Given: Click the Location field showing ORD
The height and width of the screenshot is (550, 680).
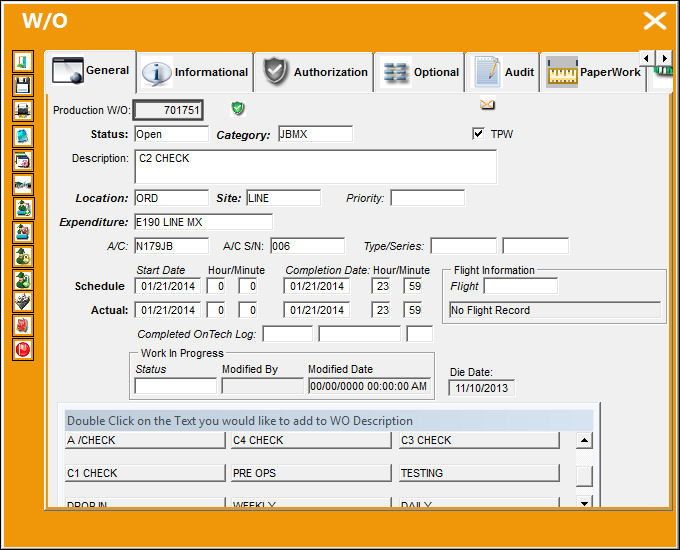Looking at the screenshot, I should [x=171, y=198].
